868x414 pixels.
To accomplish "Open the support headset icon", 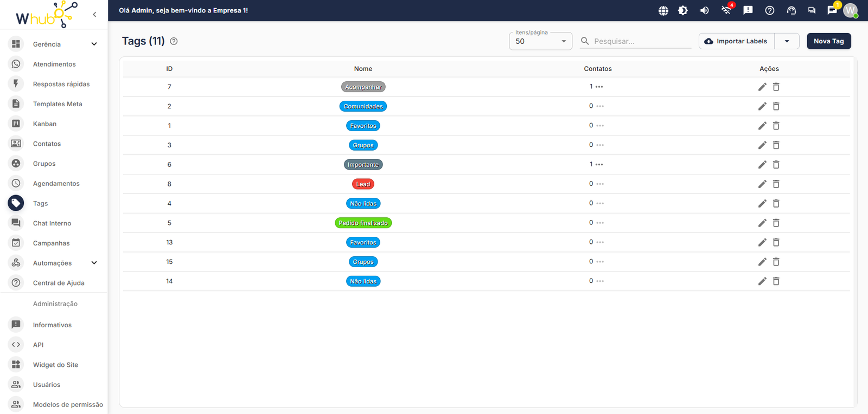I will pyautogui.click(x=792, y=10).
